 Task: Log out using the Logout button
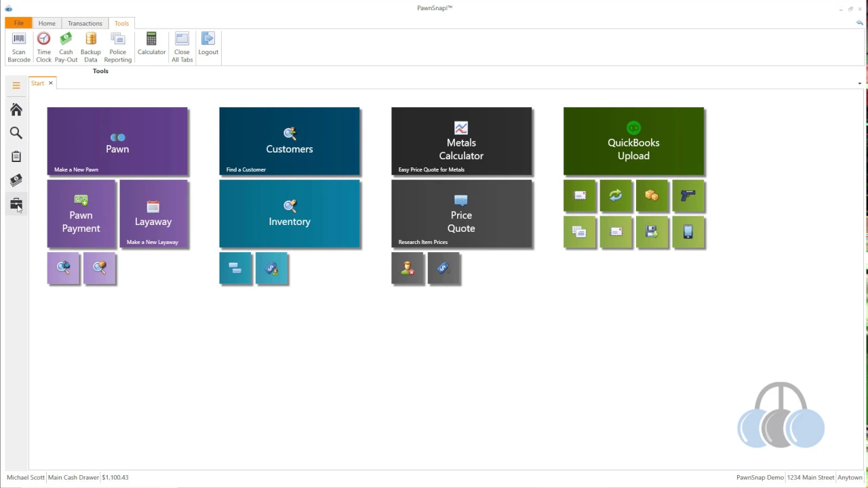208,44
